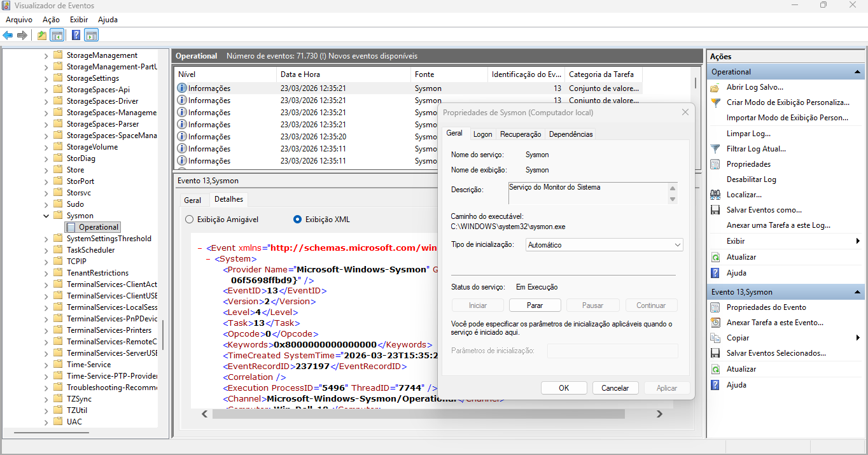Open Propriedades from the Ações pane icon

click(x=716, y=164)
